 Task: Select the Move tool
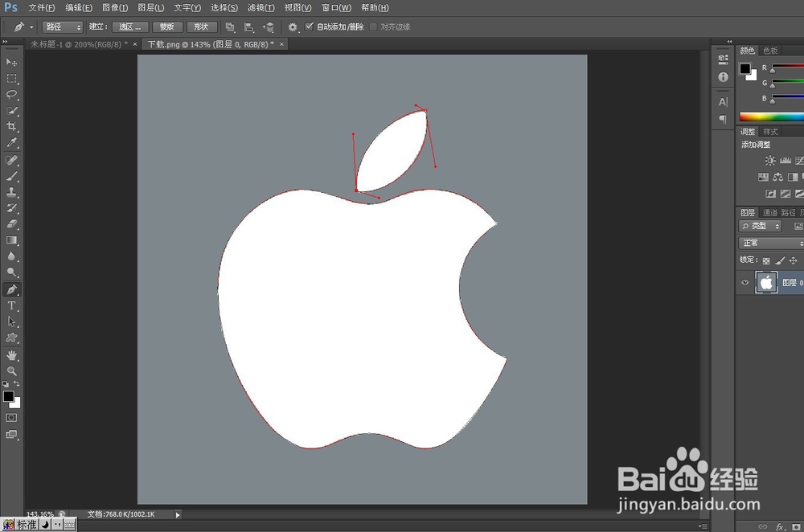(11, 63)
